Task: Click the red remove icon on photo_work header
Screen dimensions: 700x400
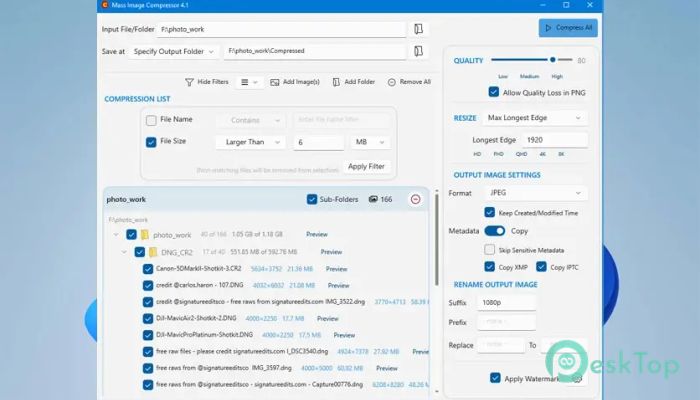Action: coord(415,199)
